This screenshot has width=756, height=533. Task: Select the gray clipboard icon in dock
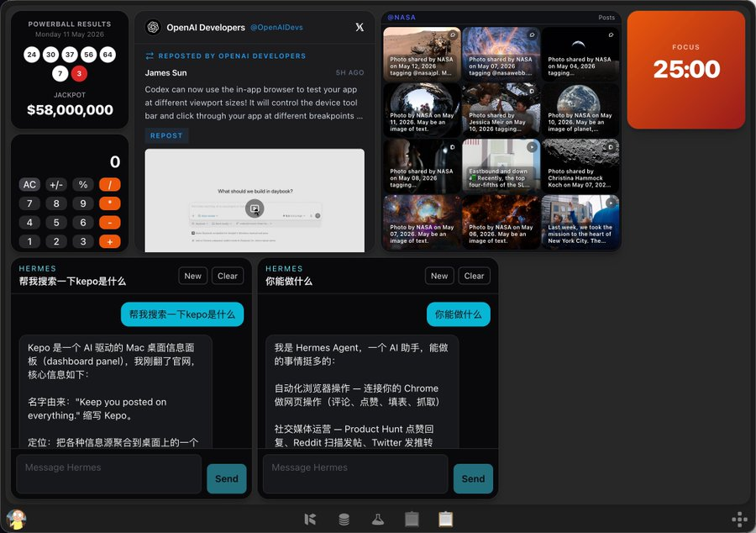(x=412, y=520)
